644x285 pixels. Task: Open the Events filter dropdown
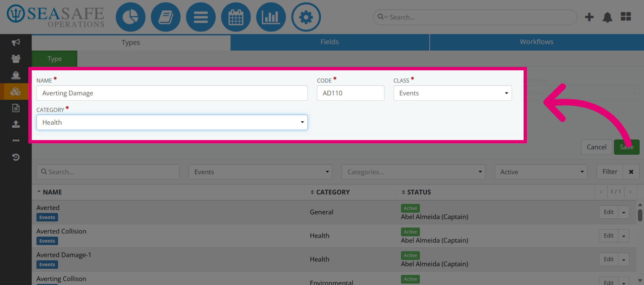[x=260, y=172]
